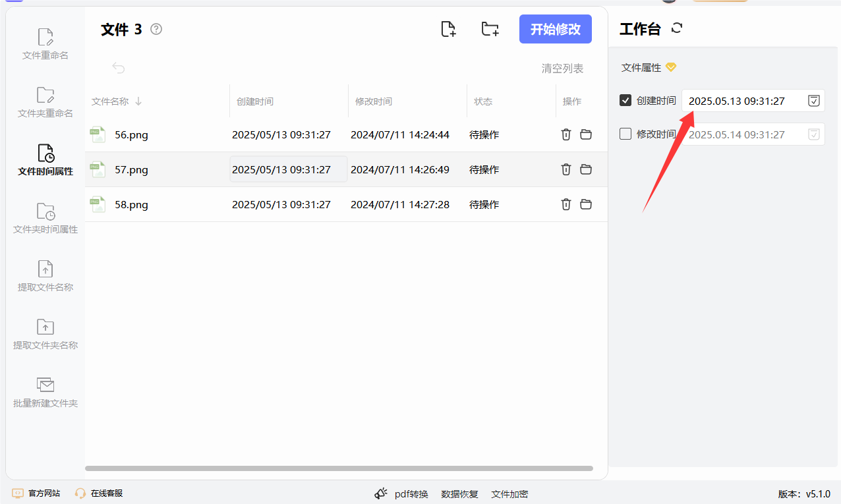Open the 修改时间 calendar picker icon
This screenshot has height=504, width=841.
point(814,134)
